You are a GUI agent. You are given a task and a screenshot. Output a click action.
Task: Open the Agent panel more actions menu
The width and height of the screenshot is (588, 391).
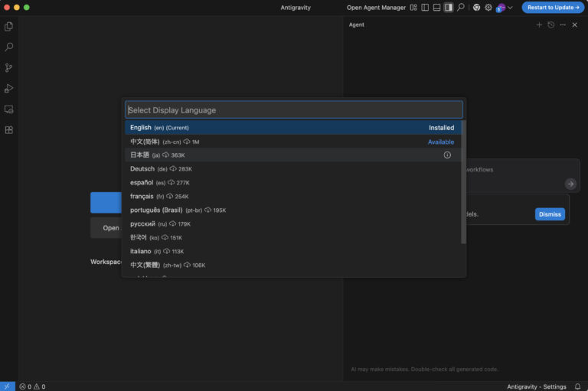563,24
